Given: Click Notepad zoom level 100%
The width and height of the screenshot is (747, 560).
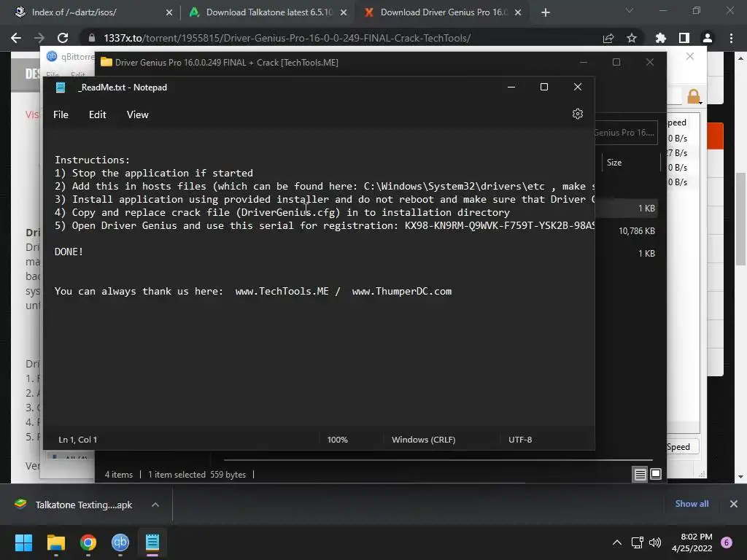Looking at the screenshot, I should click(x=337, y=440).
